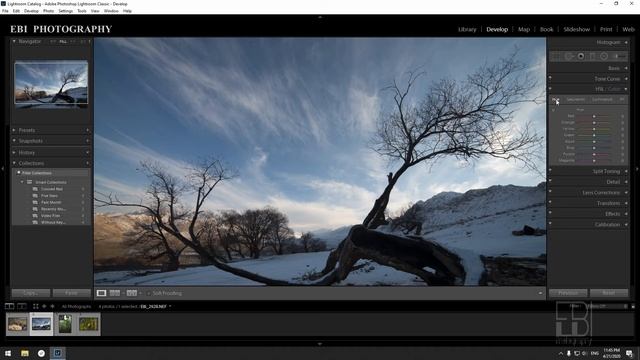Collapse the Navigator panel
The image size is (640, 360).
click(14, 41)
